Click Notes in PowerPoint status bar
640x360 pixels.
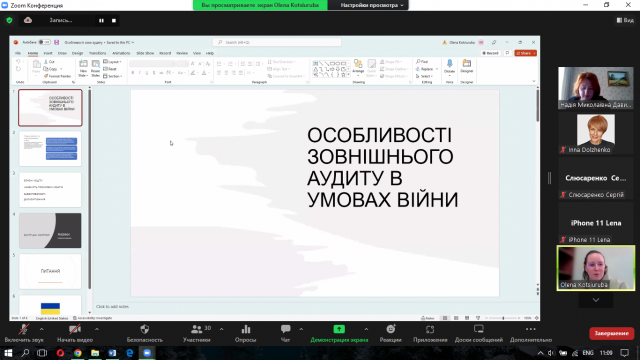428,318
